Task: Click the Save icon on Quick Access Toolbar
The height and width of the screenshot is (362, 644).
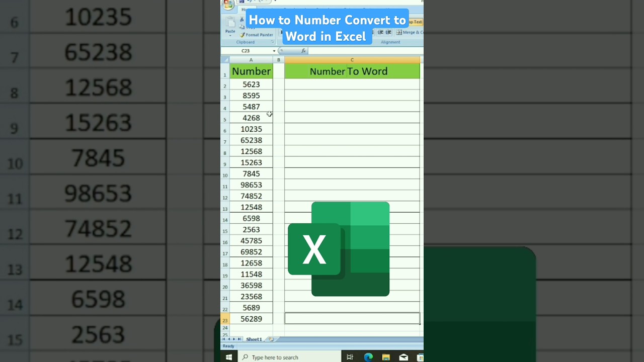Action: click(x=240, y=3)
